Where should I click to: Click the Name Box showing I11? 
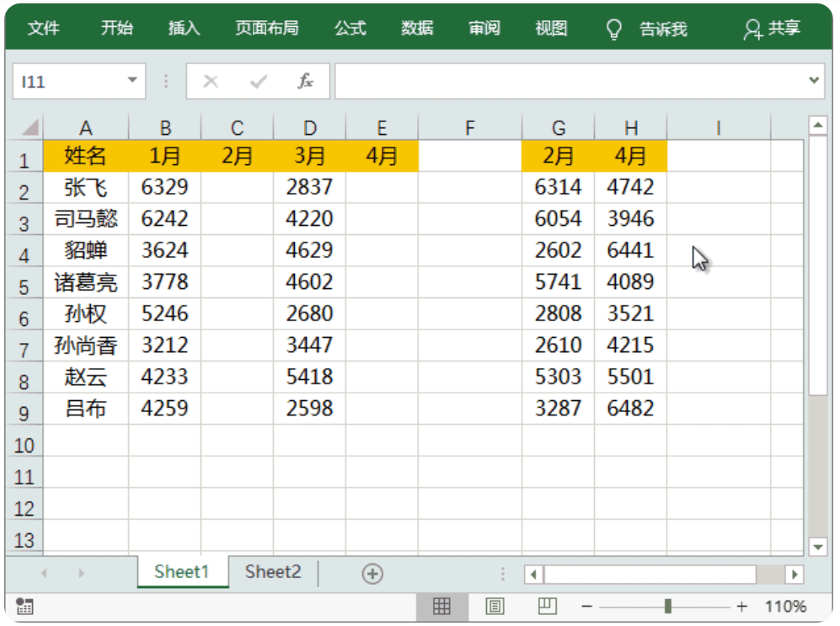79,82
